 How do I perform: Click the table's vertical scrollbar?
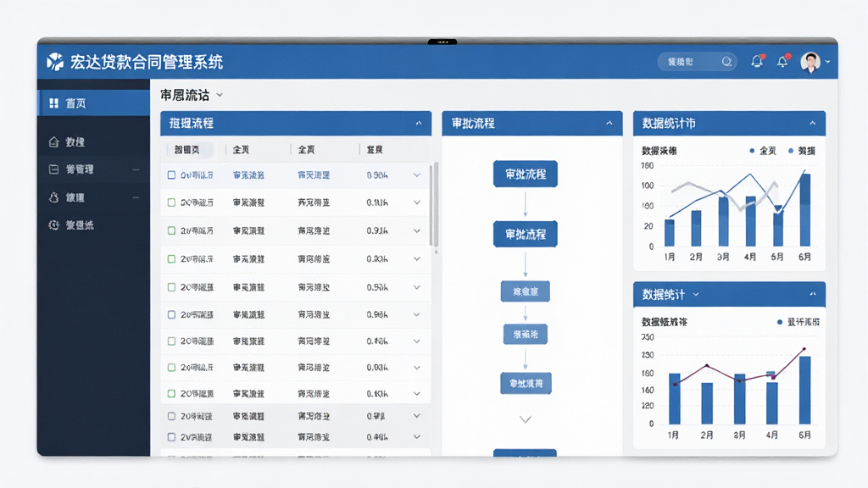tap(437, 205)
